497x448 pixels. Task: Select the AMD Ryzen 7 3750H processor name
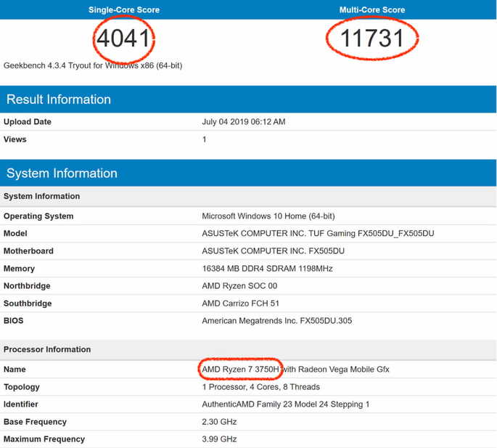point(241,370)
